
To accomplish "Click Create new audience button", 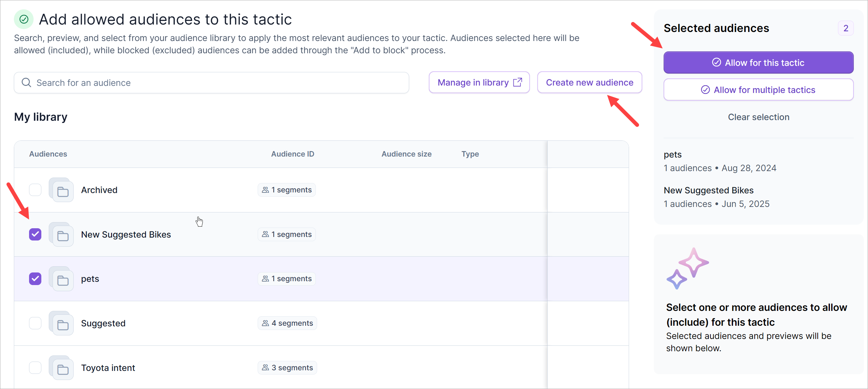I will [589, 83].
